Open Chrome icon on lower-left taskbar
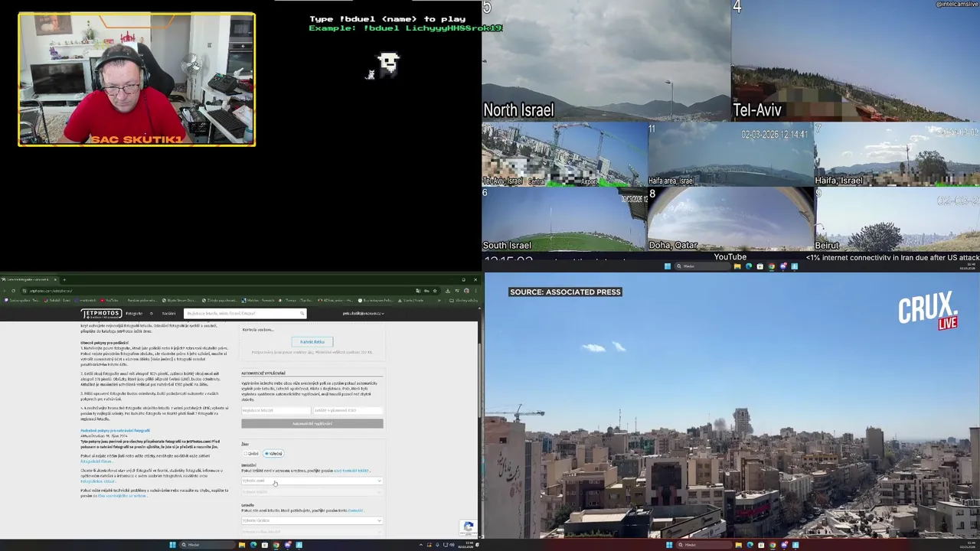The image size is (980, 551). [276, 545]
